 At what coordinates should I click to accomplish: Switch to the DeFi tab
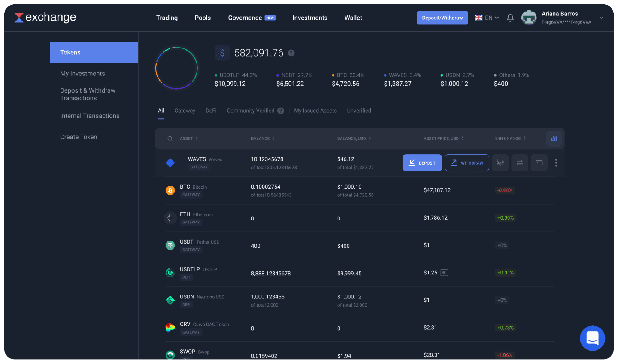[211, 111]
